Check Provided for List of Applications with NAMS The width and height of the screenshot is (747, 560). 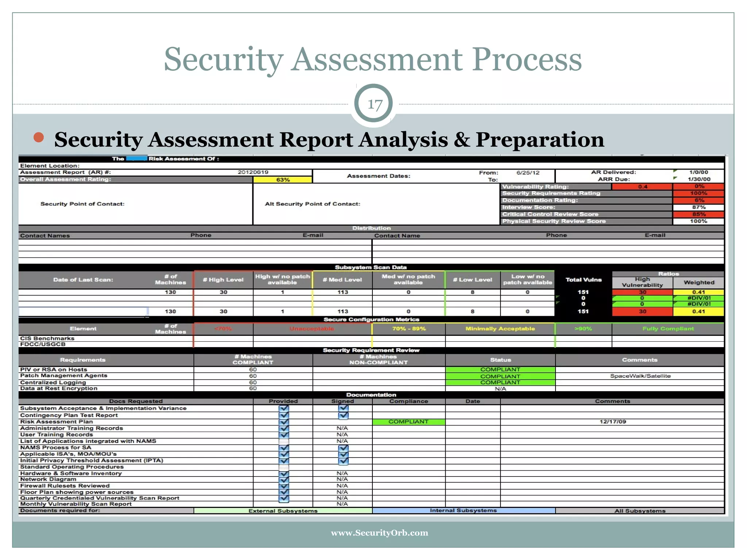284,441
